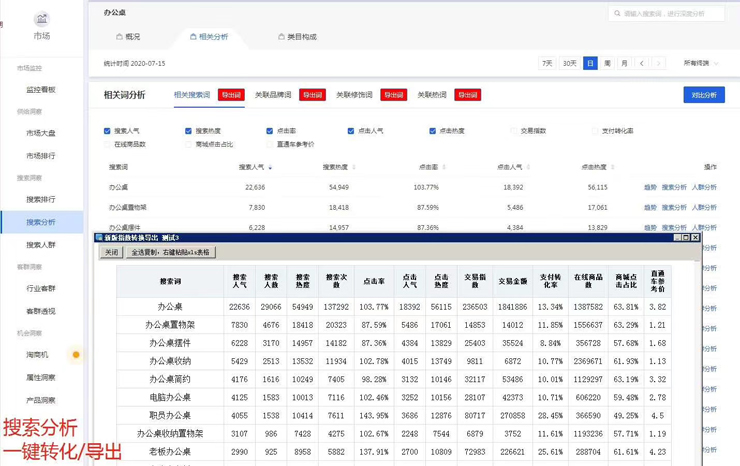Open 人群分析 link in the 办公桌 row
The image size is (740, 466).
click(x=704, y=187)
